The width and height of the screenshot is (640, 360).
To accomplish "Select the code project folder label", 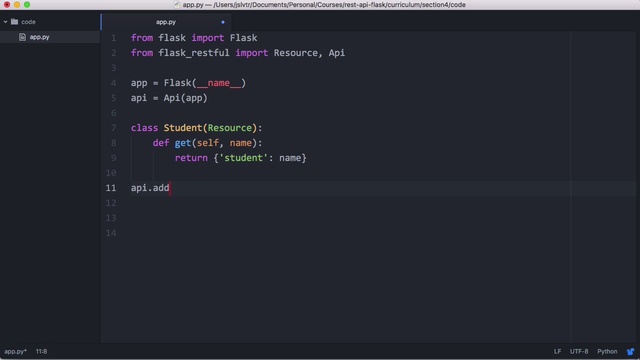I will point(29,22).
